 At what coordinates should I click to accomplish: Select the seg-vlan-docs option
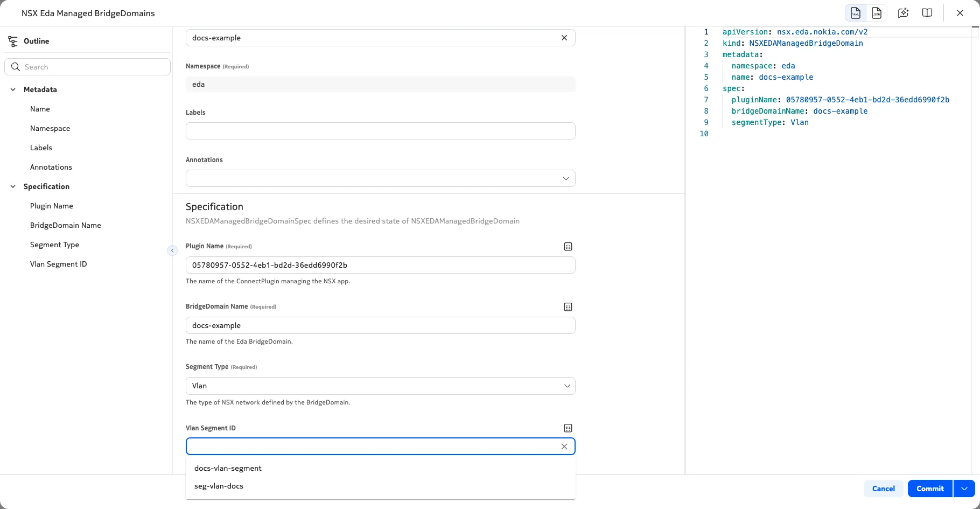coord(381,486)
